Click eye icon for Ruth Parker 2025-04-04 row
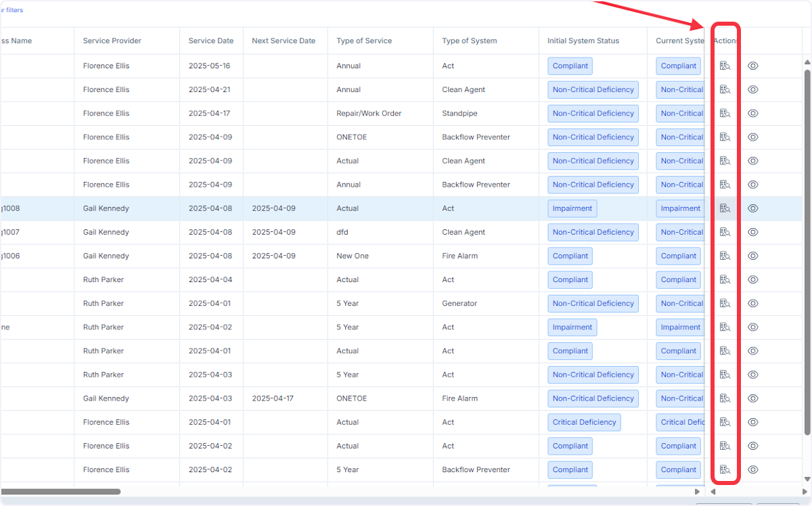 pos(753,279)
